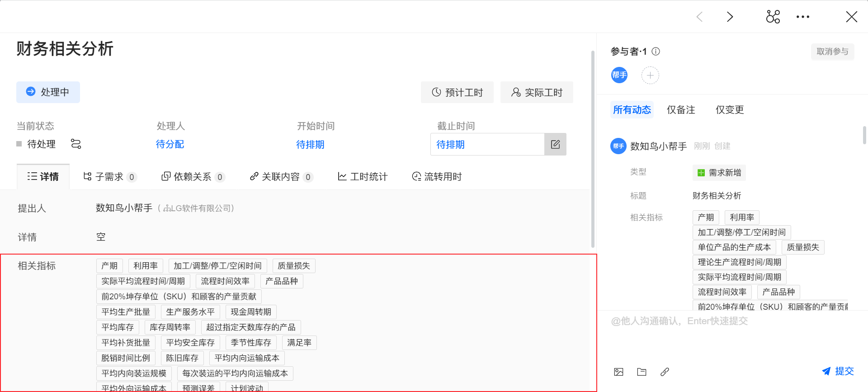This screenshot has height=392, width=868.
Task: Click the main panel vertical scrollbar
Action: point(593,149)
